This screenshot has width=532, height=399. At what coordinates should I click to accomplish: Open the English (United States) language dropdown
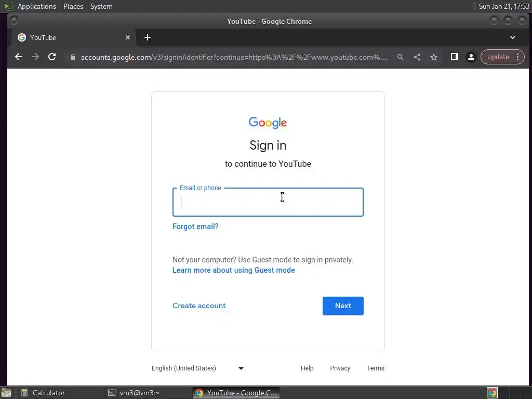[197, 368]
